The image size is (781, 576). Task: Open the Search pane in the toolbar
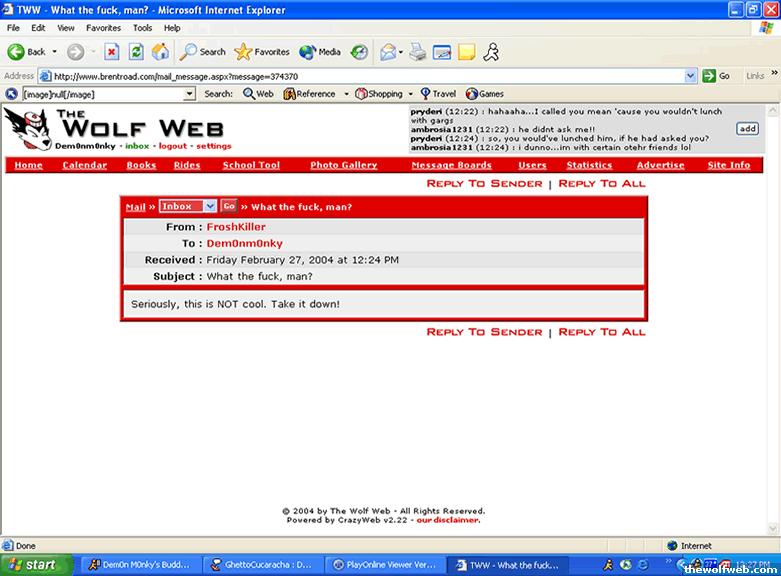click(203, 52)
